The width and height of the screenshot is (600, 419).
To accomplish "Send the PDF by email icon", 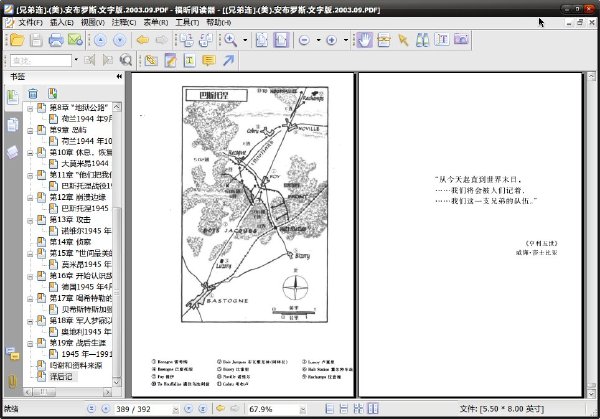I will click(75, 40).
